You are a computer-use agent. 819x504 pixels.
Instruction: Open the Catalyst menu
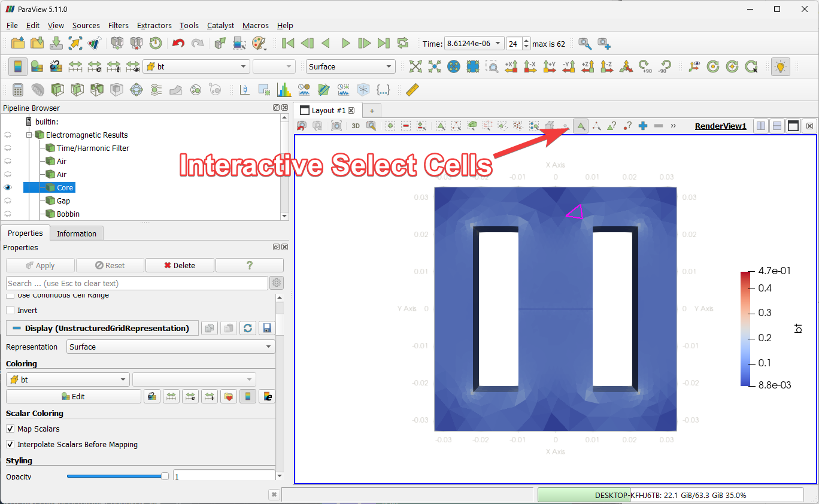221,25
